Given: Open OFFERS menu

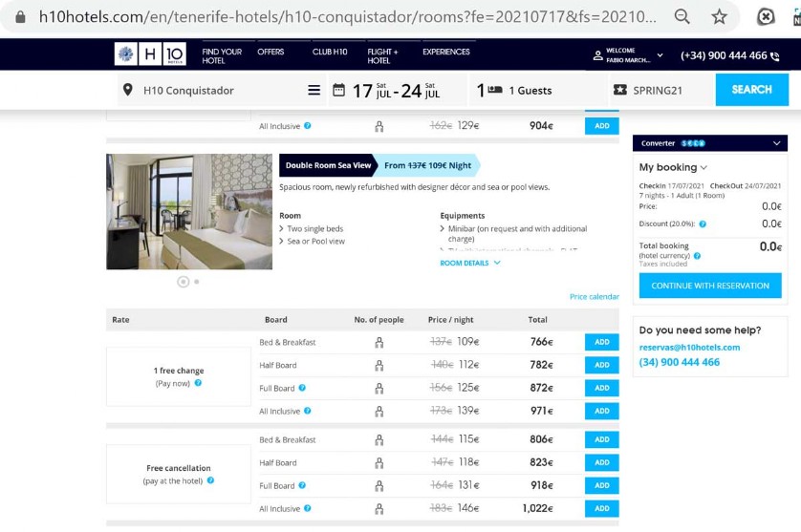Looking at the screenshot, I should coord(271,52).
